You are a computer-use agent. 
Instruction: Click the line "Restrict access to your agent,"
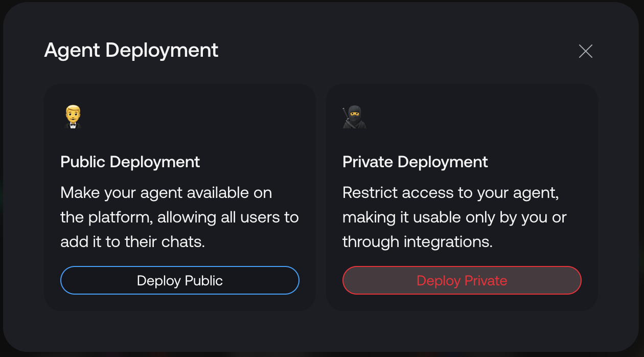[450, 193]
